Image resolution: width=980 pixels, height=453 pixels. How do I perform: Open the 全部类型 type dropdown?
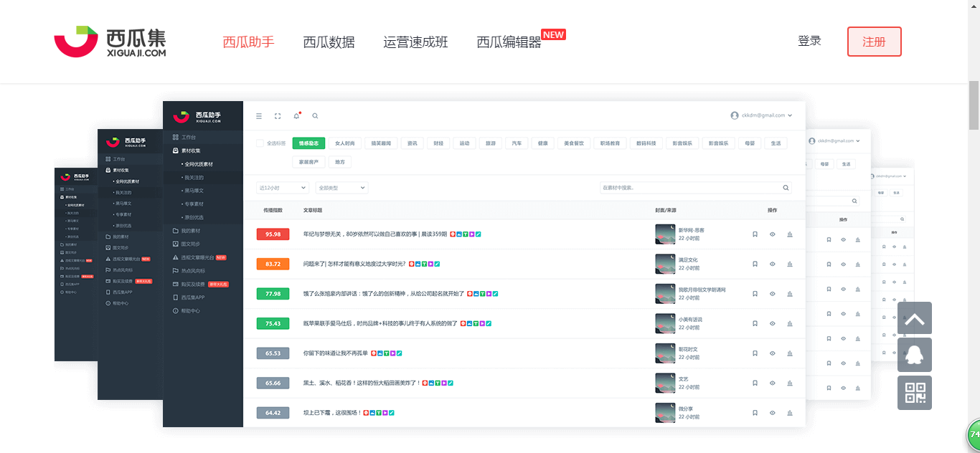pos(341,188)
